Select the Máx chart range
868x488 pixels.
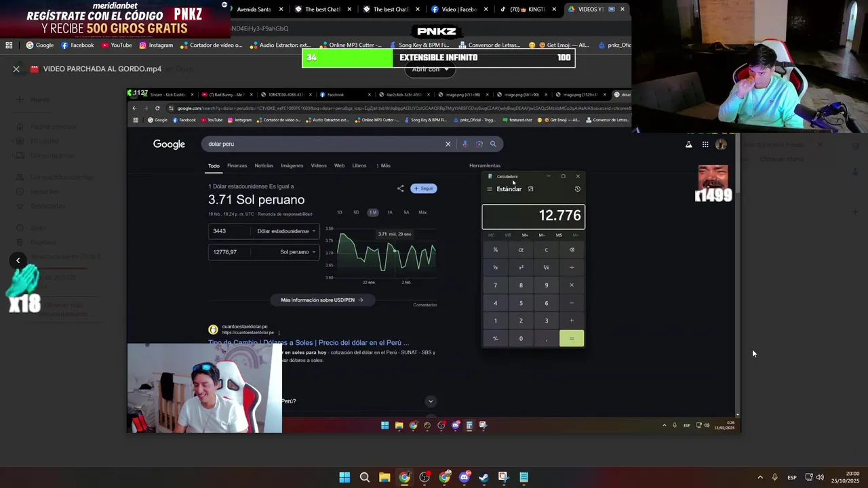(422, 212)
